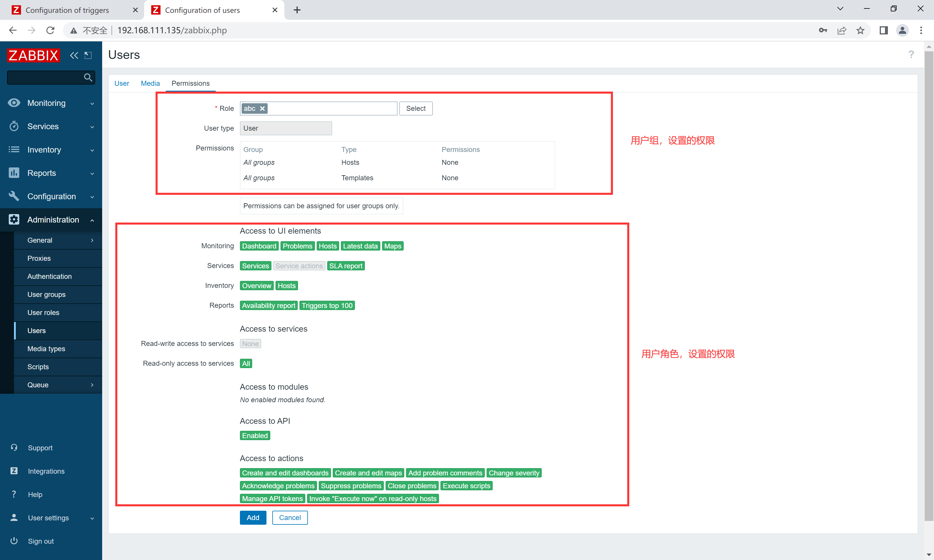Click the Monitoring eye icon
This screenshot has height=560, width=934.
[x=14, y=103]
